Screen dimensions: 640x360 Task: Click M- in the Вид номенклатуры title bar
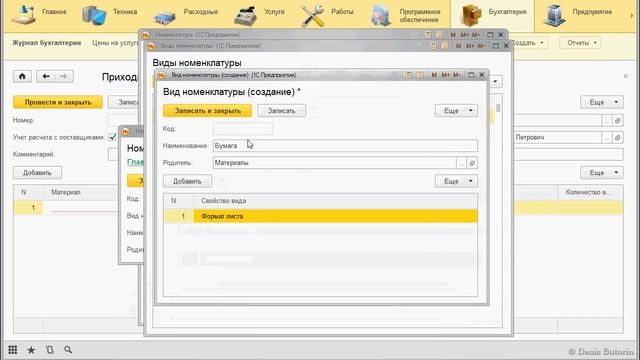tap(457, 75)
